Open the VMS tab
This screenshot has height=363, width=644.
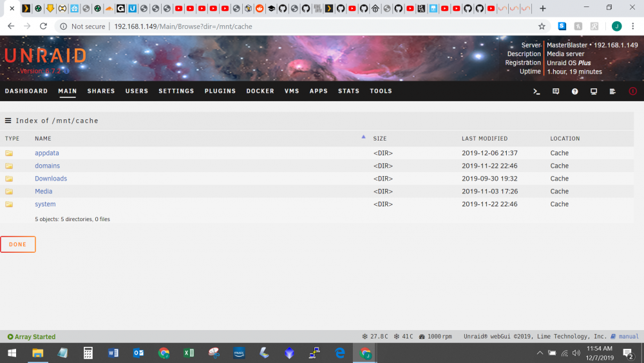[x=292, y=91]
